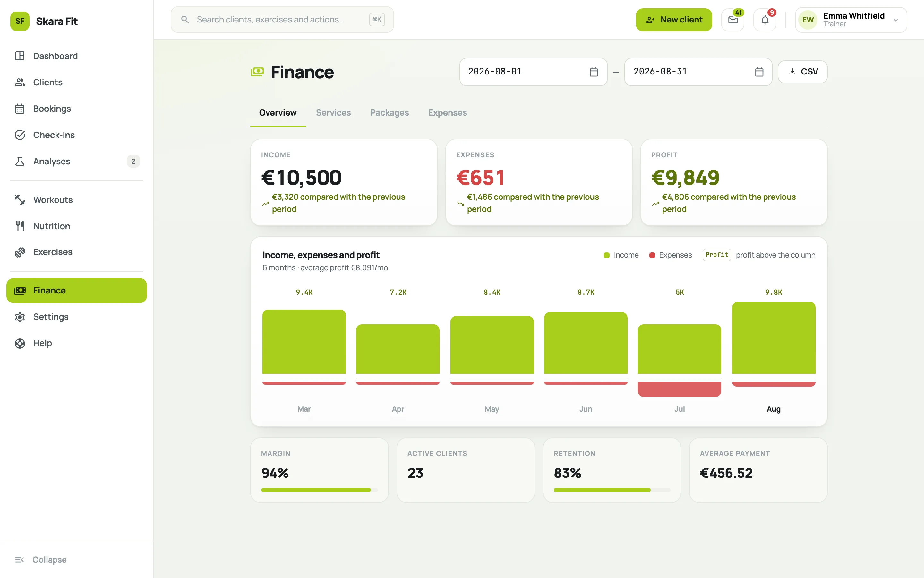Viewport: 924px width, 578px height.
Task: Click the profit trend-up arrow icon
Action: (655, 203)
